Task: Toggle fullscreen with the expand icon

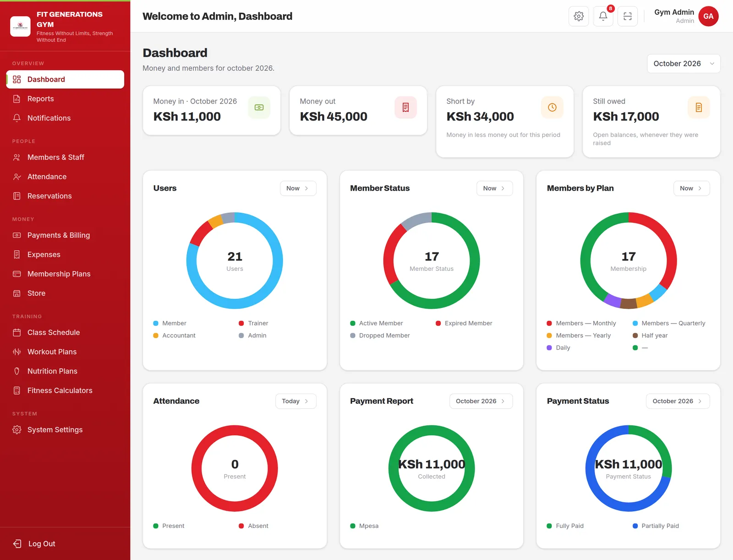Action: coord(628,16)
